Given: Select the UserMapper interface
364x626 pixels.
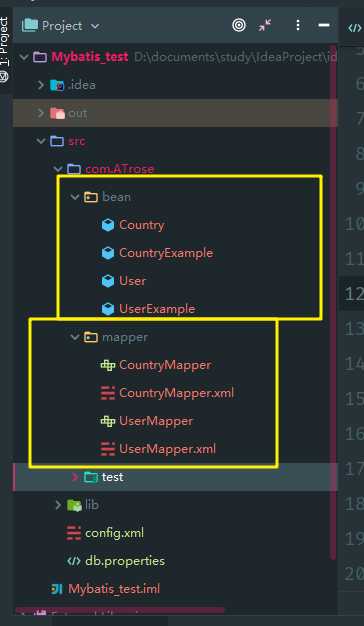Looking at the screenshot, I should (x=156, y=421).
